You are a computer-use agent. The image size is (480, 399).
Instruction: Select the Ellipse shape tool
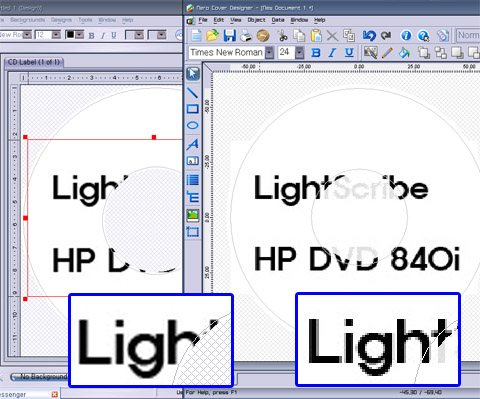pyautogui.click(x=193, y=125)
